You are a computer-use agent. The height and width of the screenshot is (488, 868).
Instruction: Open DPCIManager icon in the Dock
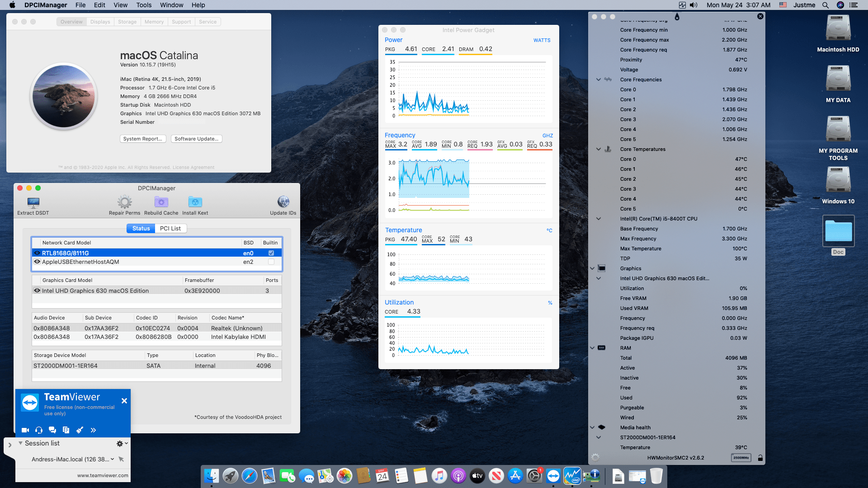(591, 476)
